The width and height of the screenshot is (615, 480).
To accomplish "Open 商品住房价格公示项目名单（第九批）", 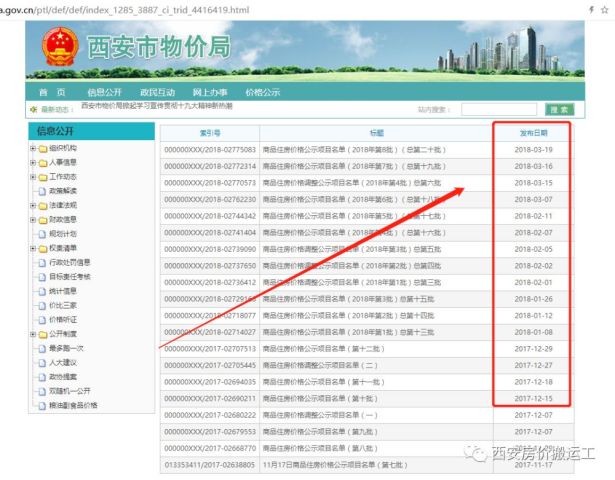I will pos(320,432).
